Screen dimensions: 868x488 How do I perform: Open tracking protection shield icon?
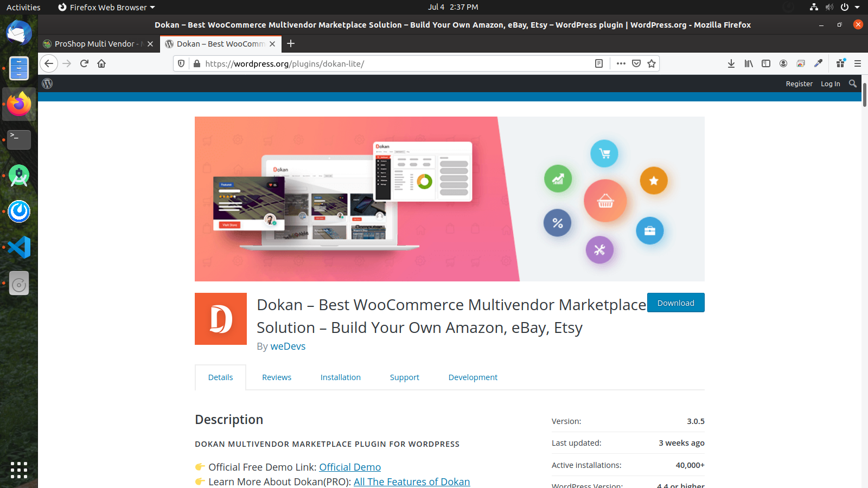coord(181,63)
